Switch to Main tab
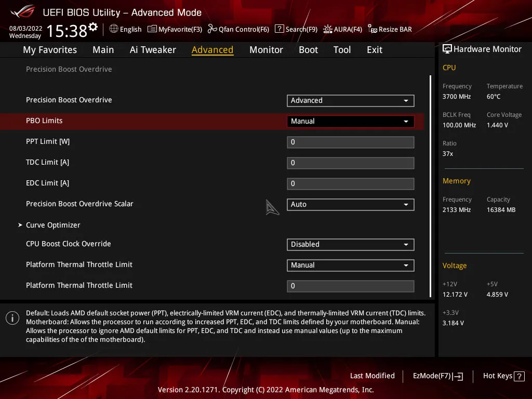The height and width of the screenshot is (399, 532). click(103, 50)
